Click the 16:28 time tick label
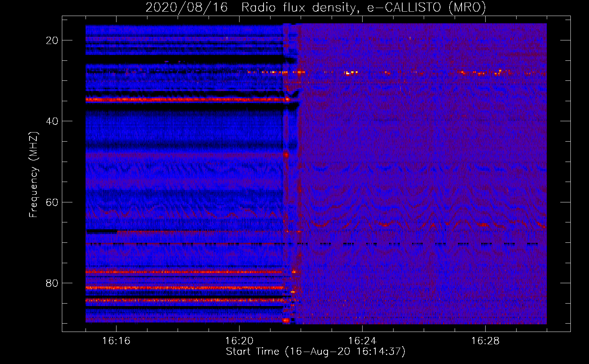 [485, 341]
